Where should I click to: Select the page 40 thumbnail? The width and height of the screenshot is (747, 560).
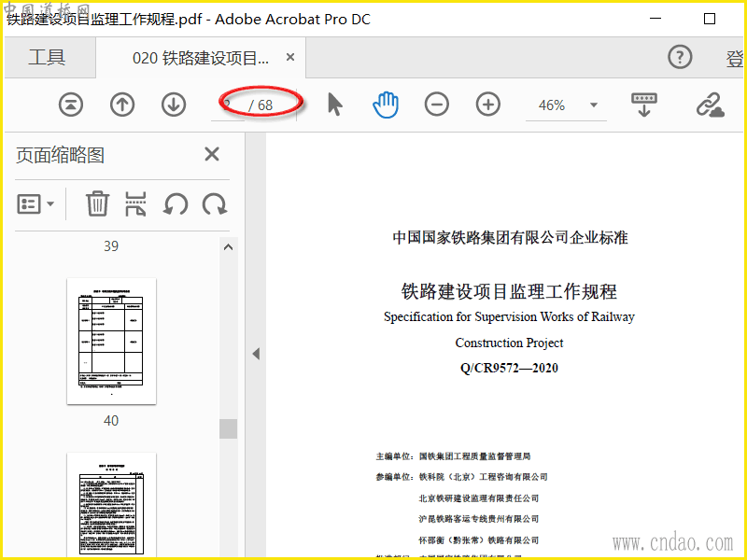pos(111,341)
